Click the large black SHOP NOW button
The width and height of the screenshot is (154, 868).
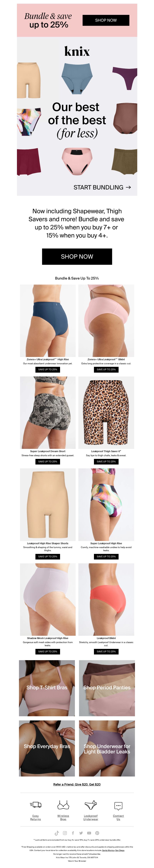click(77, 256)
